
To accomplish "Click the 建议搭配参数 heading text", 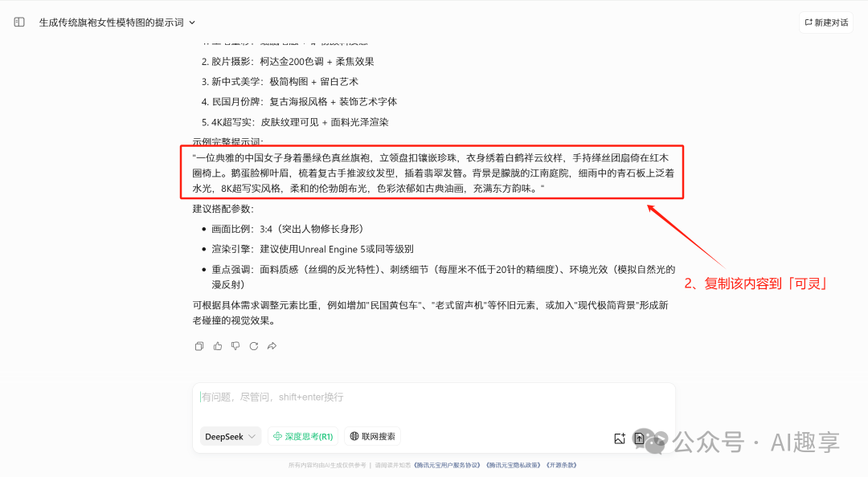I will click(x=223, y=209).
